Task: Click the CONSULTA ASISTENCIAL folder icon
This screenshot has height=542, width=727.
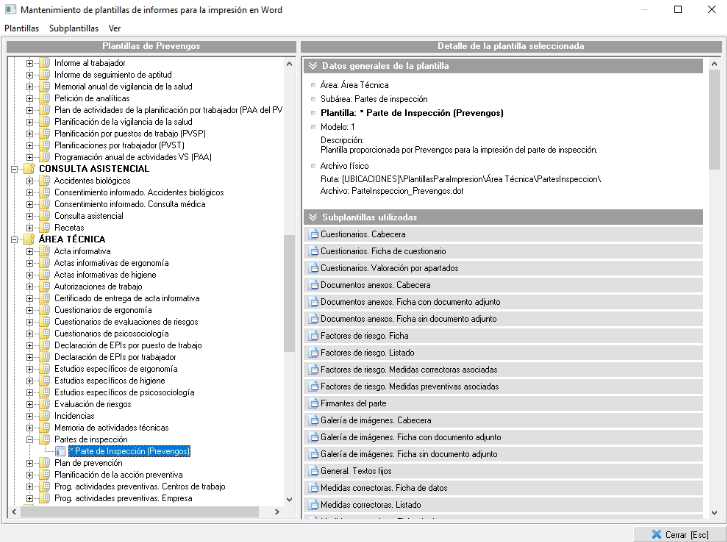Action: 28,169
